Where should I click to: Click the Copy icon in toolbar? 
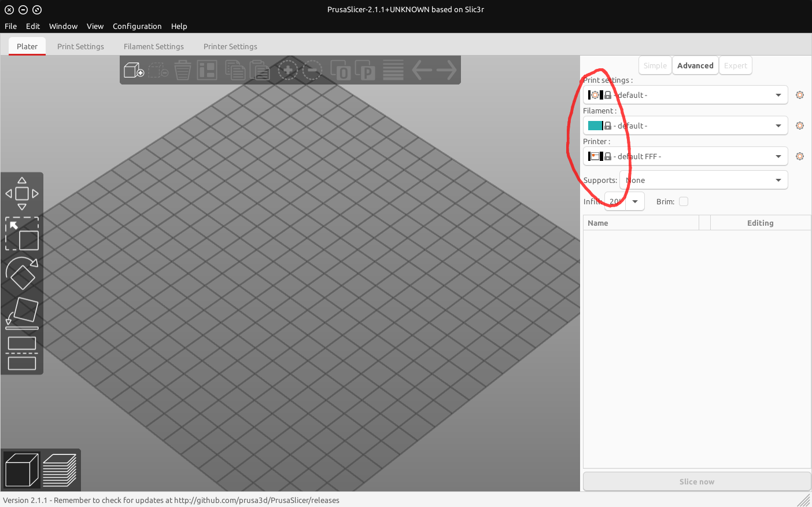coord(235,71)
